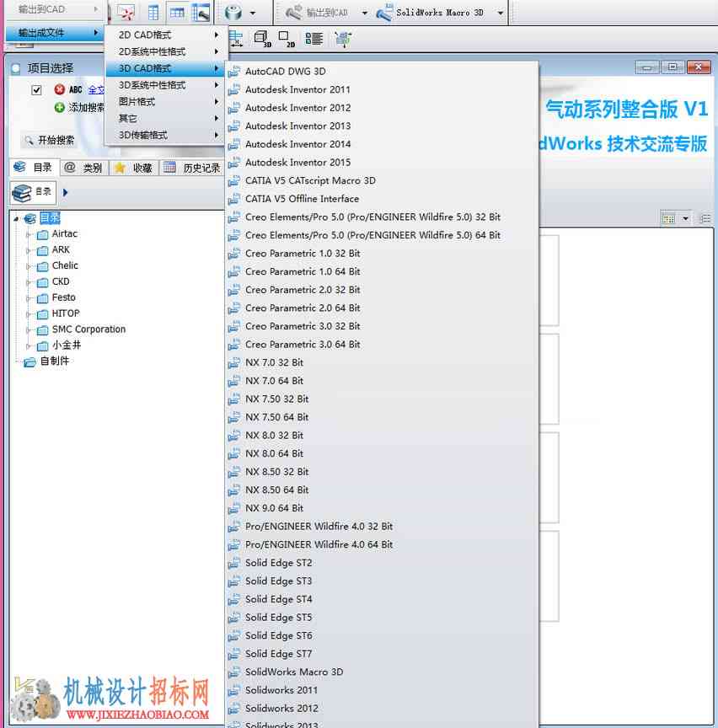Click the 3D view toolbar icon

262,39
